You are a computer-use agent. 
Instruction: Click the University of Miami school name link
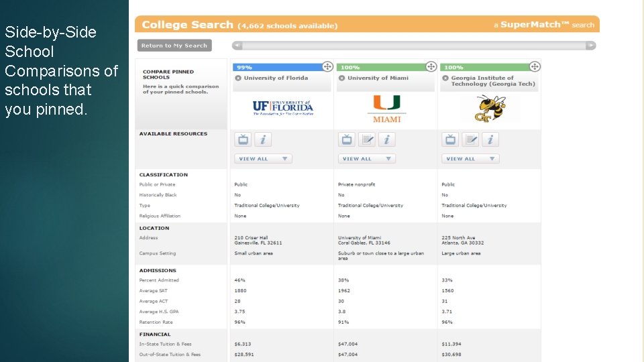click(378, 78)
